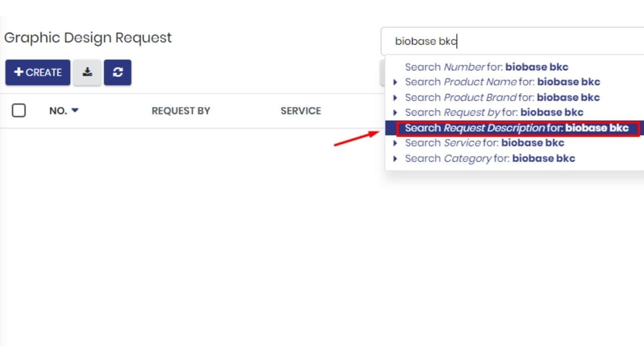Image resolution: width=644 pixels, height=362 pixels.
Task: Click the download export icon button
Action: tap(87, 72)
